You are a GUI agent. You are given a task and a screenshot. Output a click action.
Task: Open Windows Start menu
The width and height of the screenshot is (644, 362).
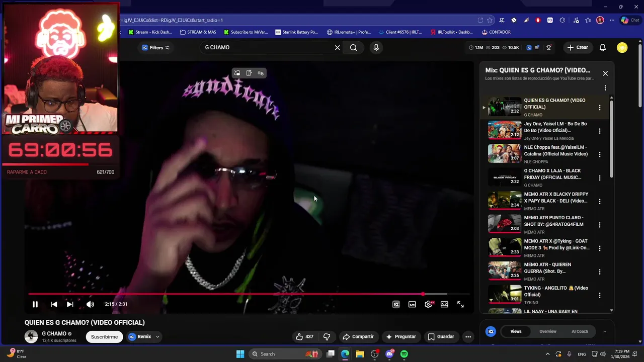coord(240,354)
